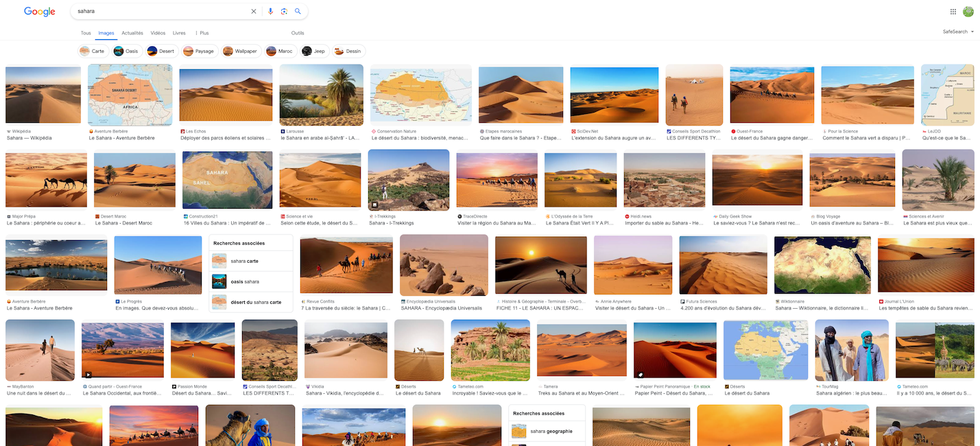The height and width of the screenshot is (446, 980).
Task: Open Encyclopædia Universalis rock formations image
Action: click(444, 265)
